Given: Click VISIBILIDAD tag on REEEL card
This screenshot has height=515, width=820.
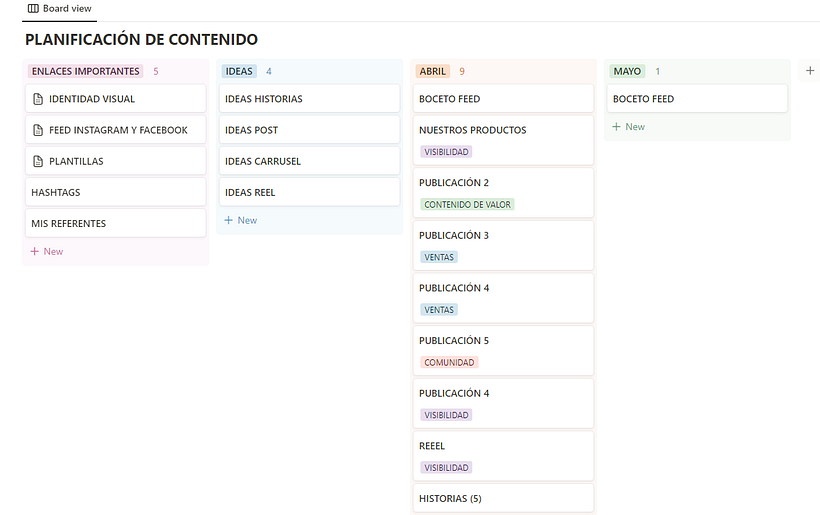Looking at the screenshot, I should 446,468.
